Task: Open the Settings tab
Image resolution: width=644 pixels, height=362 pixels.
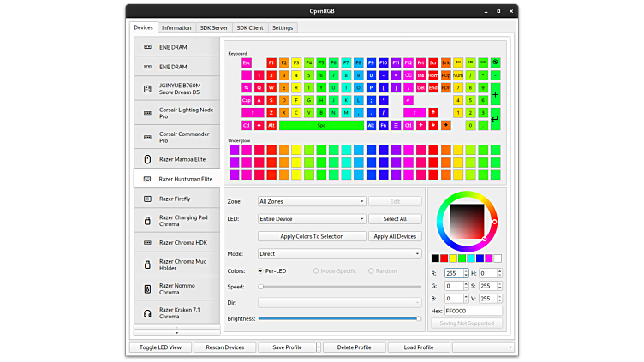Action: tap(283, 28)
